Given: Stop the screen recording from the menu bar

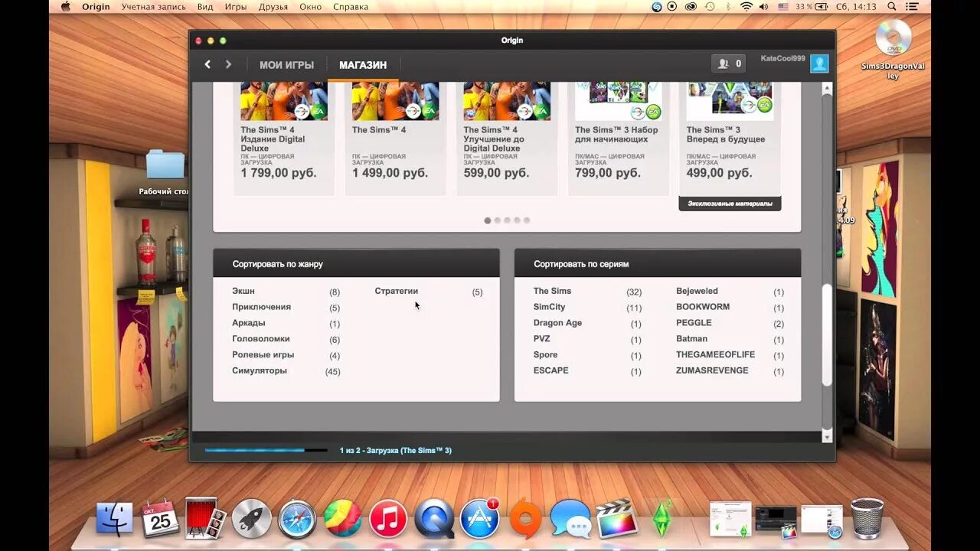Looking at the screenshot, I should [672, 6].
